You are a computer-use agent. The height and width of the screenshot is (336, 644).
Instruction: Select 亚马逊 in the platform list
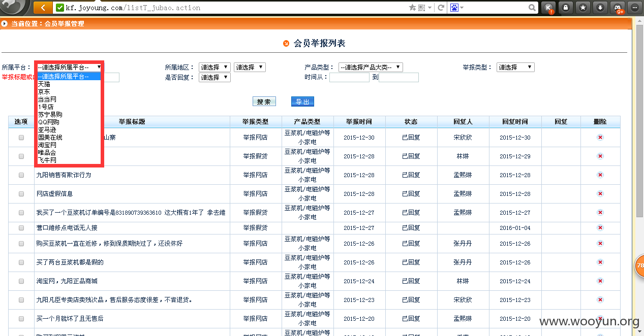tap(69, 130)
